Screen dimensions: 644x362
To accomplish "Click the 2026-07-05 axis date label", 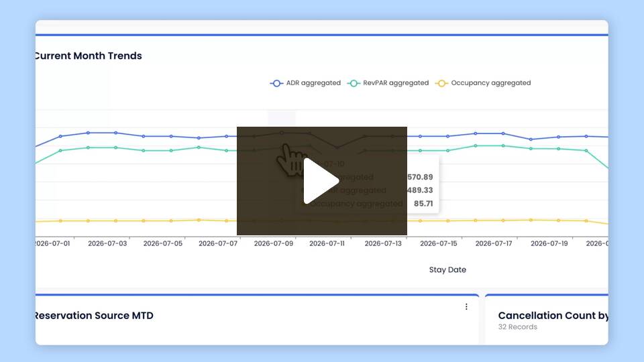I will click(x=162, y=243).
